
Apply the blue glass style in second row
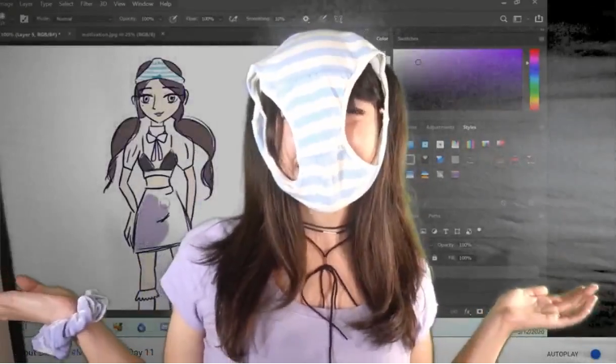click(440, 159)
